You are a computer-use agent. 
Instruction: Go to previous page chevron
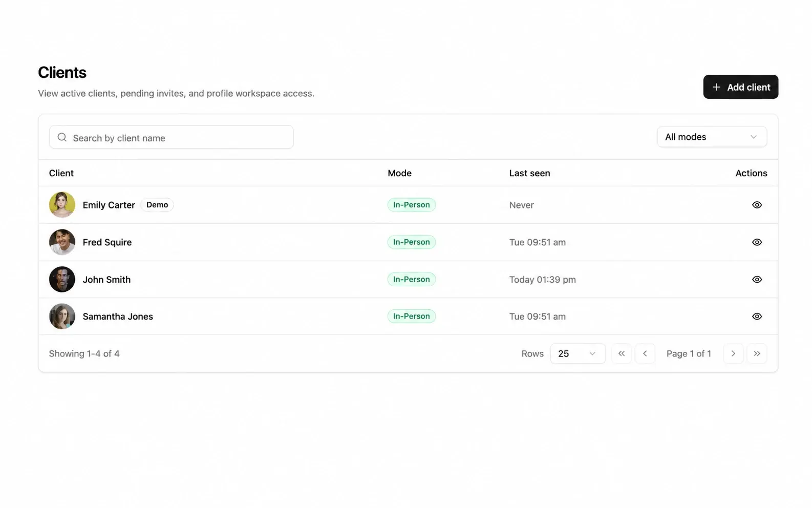tap(645, 354)
